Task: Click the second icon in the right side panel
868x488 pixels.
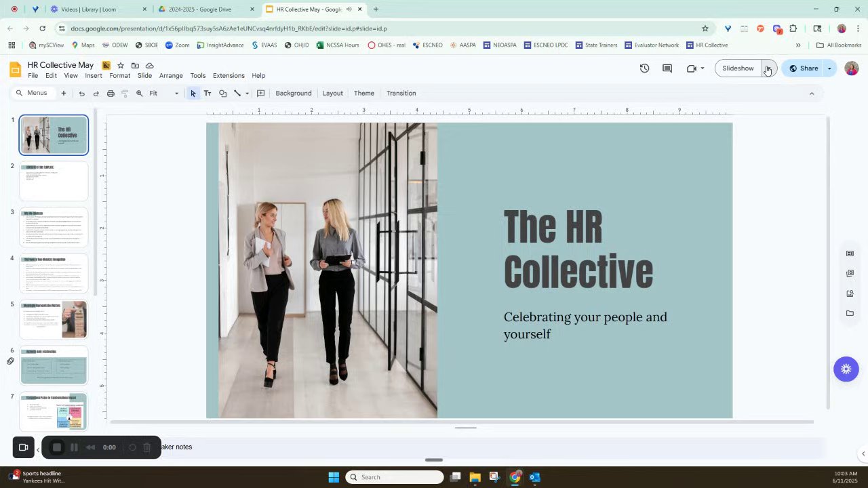Action: point(850,273)
